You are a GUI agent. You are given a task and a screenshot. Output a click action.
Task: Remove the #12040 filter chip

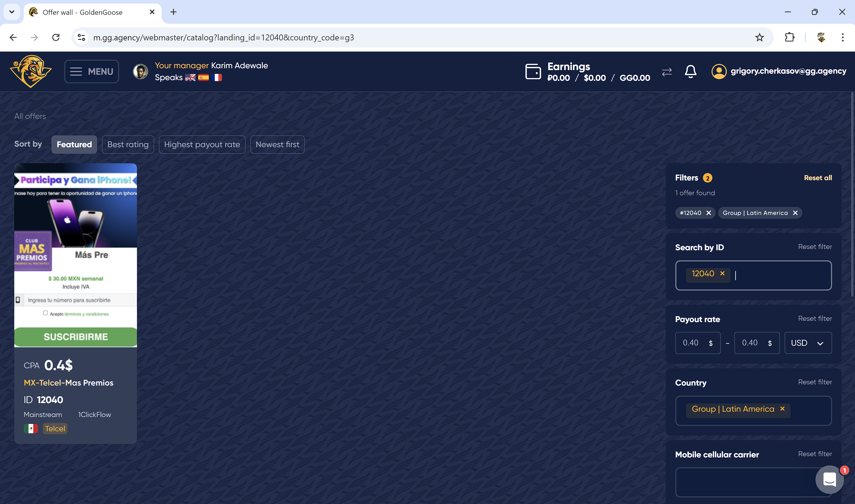[709, 213]
